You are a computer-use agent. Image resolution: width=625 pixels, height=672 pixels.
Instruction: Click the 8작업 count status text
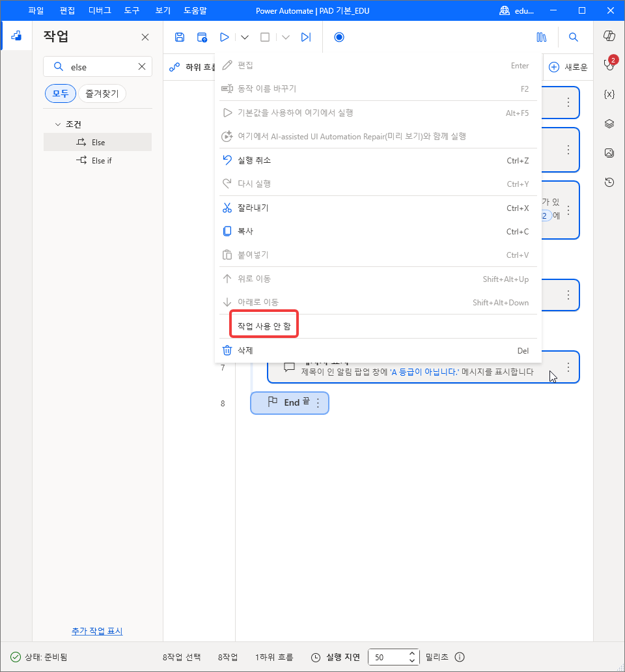point(228,657)
